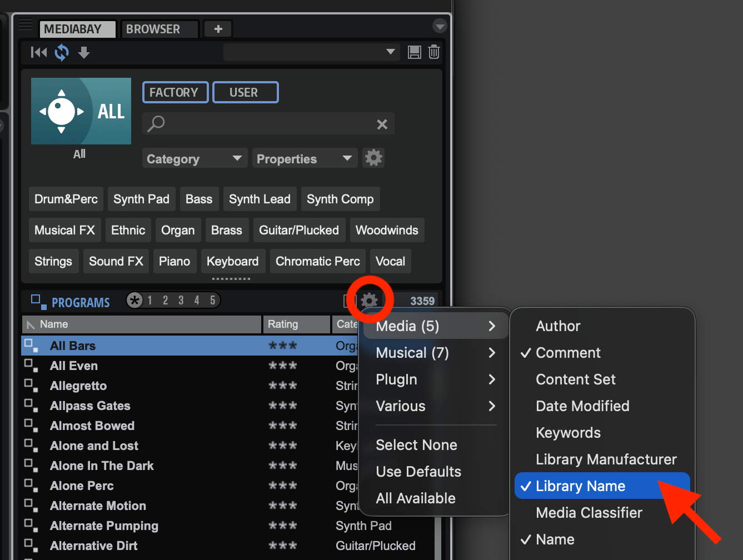Viewport: 743px width, 560px height.
Task: Open the Properties dropdown
Action: click(304, 158)
